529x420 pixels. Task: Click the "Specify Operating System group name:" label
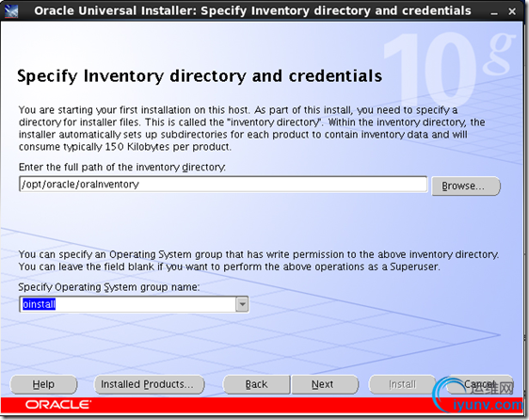tap(109, 287)
